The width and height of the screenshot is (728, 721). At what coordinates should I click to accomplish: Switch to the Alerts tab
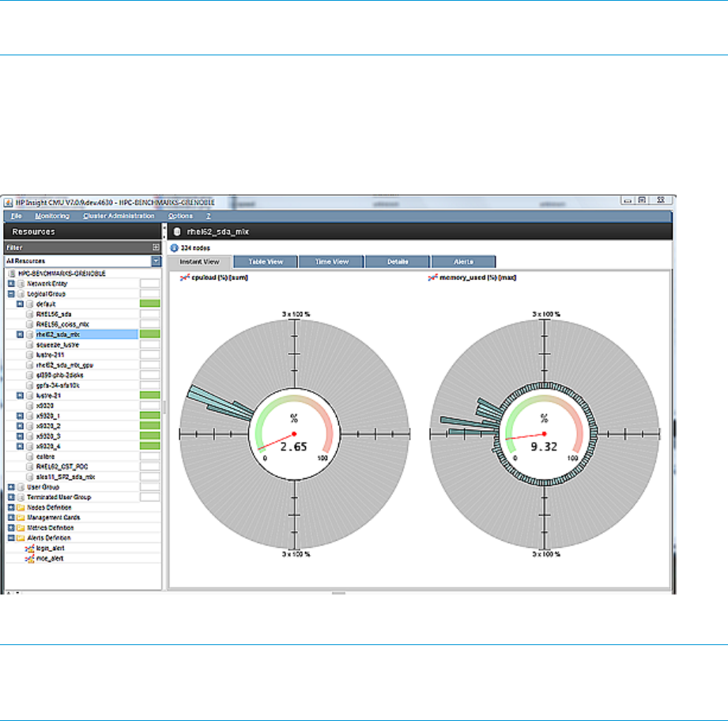(x=463, y=262)
